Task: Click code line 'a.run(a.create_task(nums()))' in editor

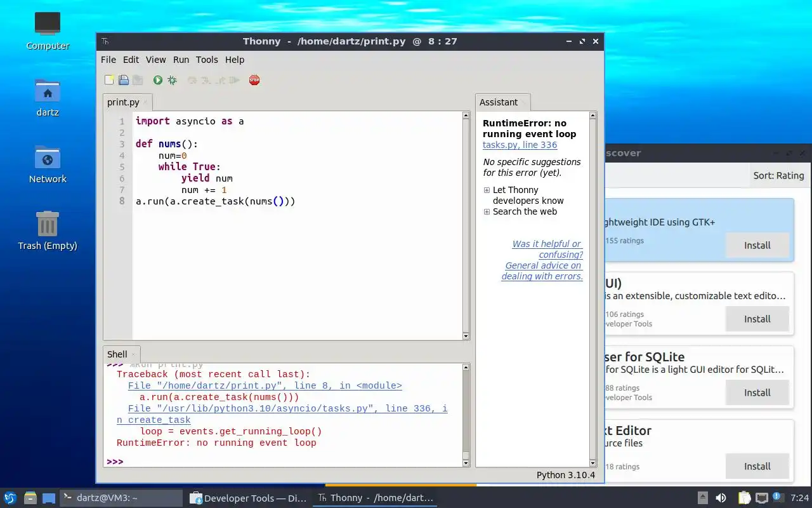Action: point(216,201)
